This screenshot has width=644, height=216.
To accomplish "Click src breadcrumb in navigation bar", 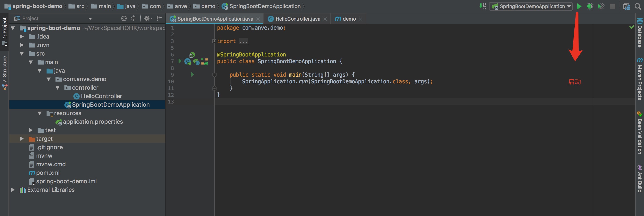I will [x=77, y=6].
